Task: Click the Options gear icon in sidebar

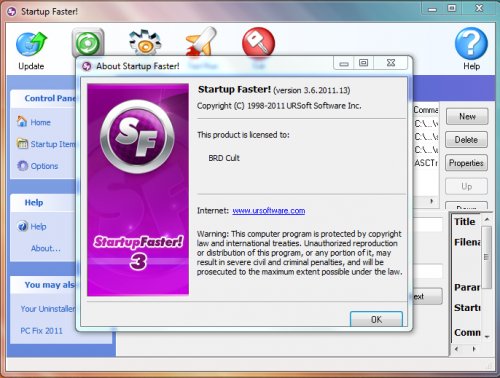Action: [22, 165]
